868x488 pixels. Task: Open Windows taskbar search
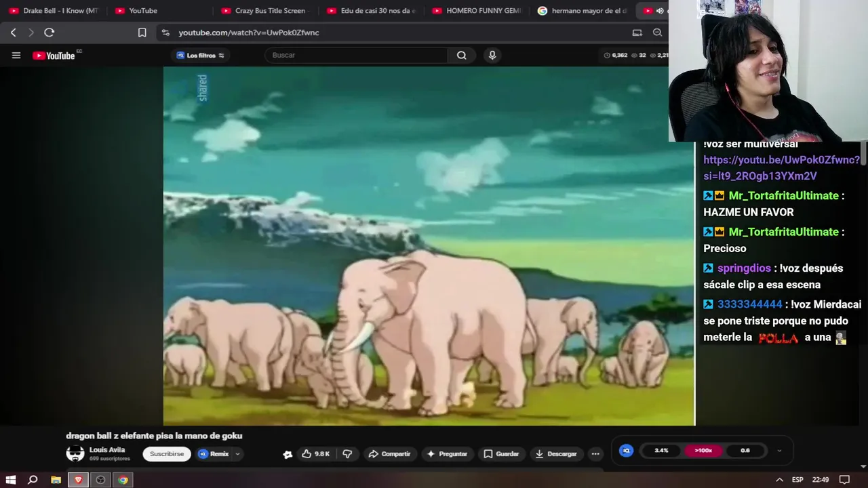(x=33, y=480)
